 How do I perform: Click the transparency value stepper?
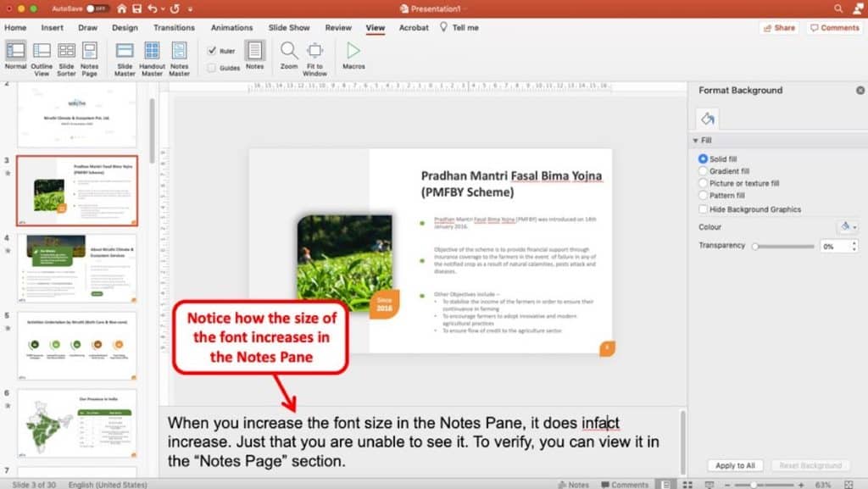coord(851,245)
